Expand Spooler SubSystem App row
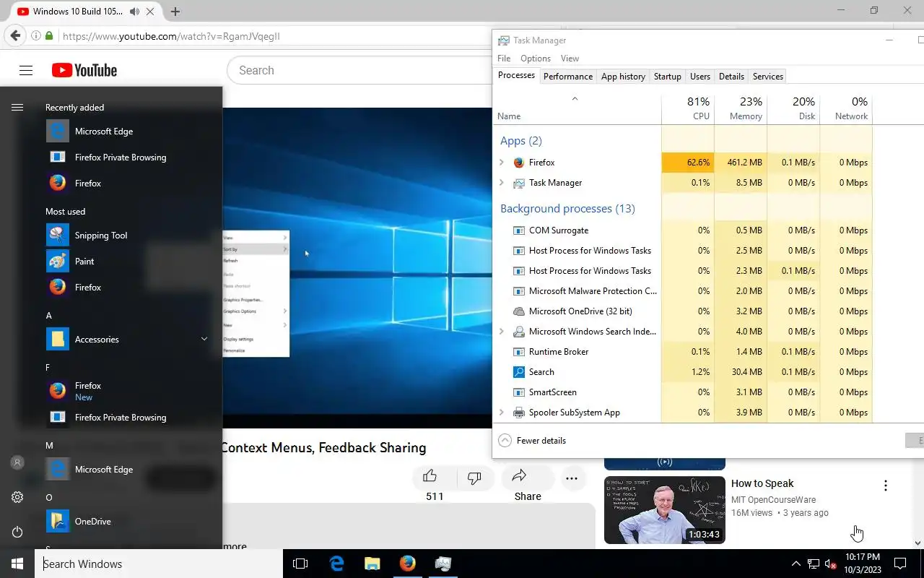 coord(502,413)
